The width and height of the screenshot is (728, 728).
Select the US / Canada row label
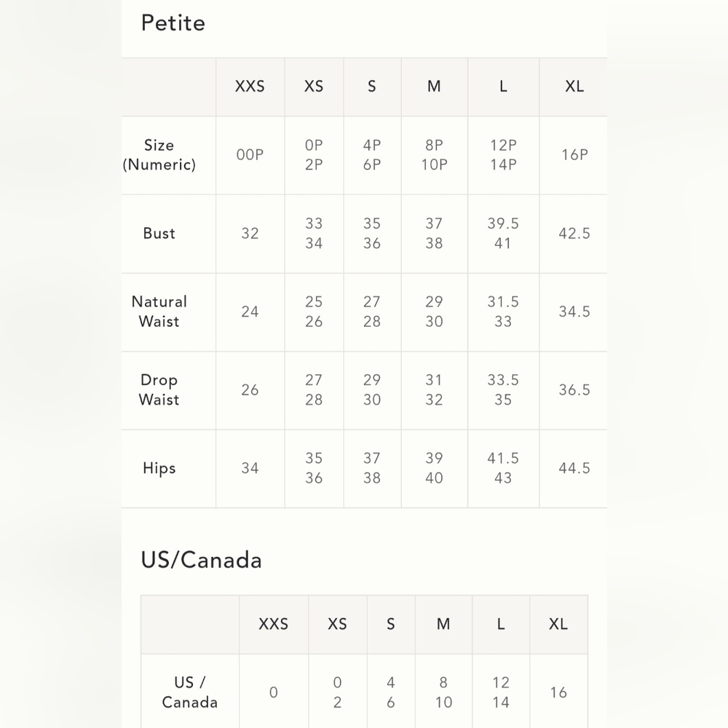(x=190, y=692)
